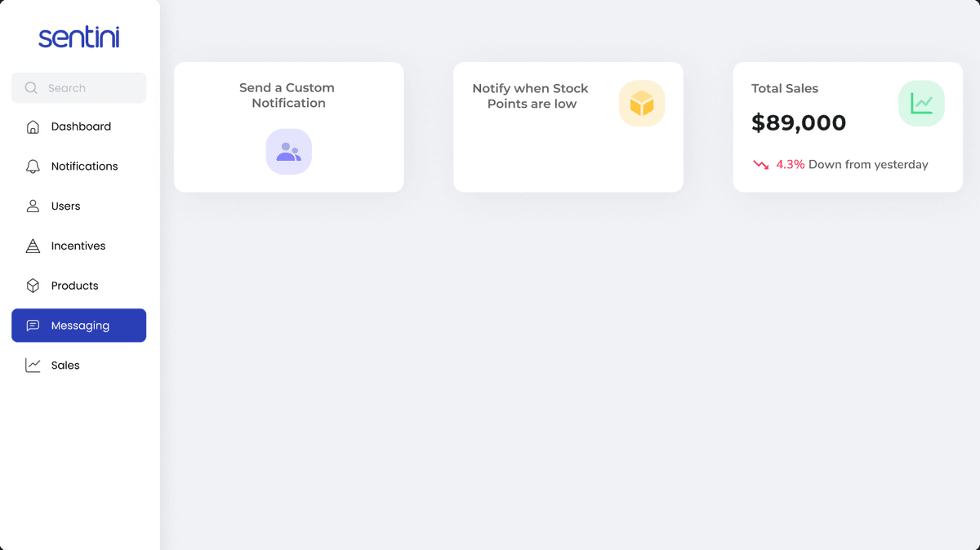Image resolution: width=980 pixels, height=550 pixels.
Task: Click the Products box icon
Action: tap(33, 286)
